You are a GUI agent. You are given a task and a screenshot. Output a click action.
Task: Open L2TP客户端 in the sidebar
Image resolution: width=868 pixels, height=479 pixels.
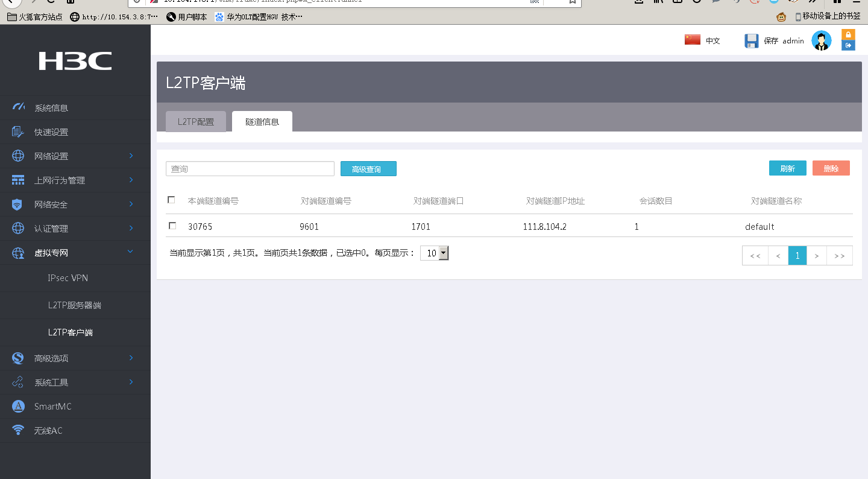tap(71, 332)
